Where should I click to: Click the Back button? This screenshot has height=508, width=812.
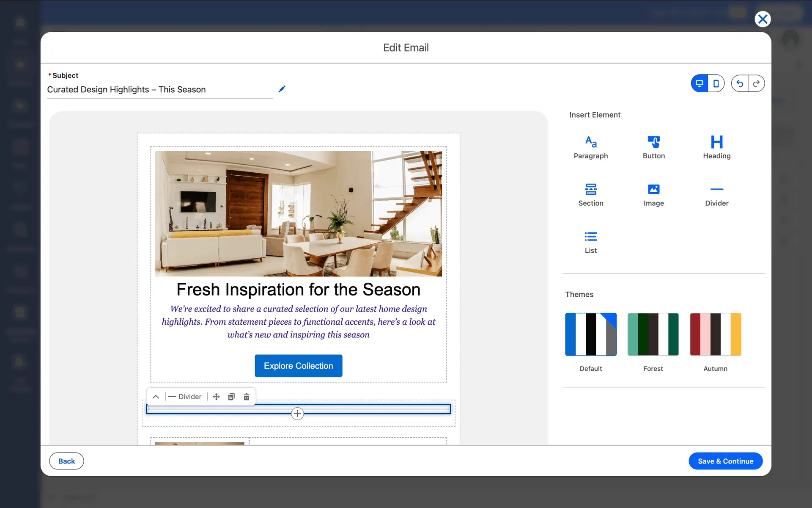click(66, 461)
